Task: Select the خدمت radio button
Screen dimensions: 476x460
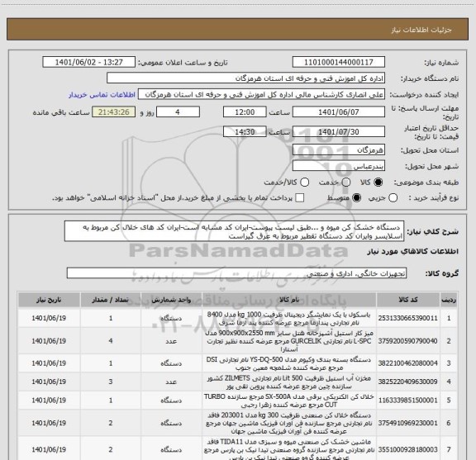Action: pos(346,183)
